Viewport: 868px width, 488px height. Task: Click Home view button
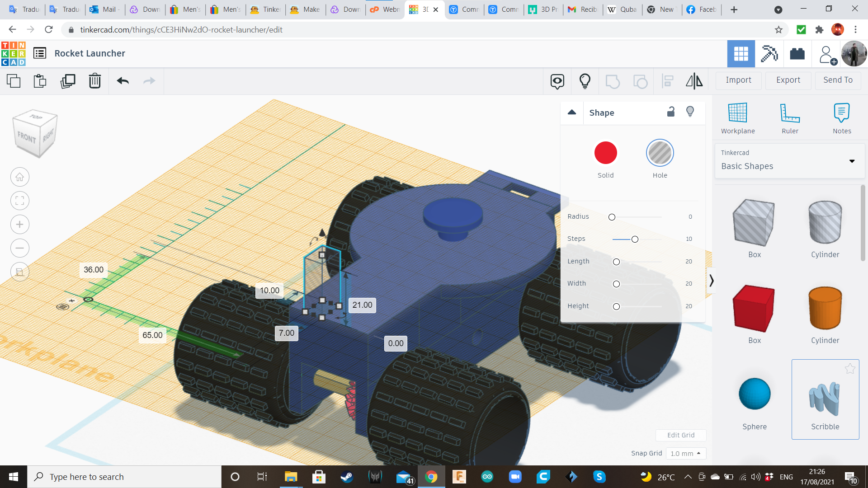coord(20,177)
